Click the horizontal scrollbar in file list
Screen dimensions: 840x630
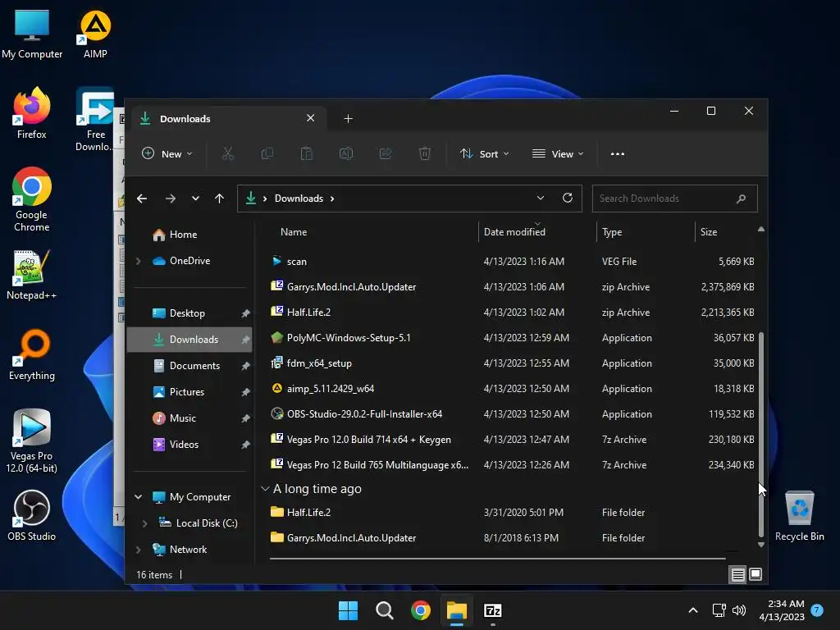(498, 559)
